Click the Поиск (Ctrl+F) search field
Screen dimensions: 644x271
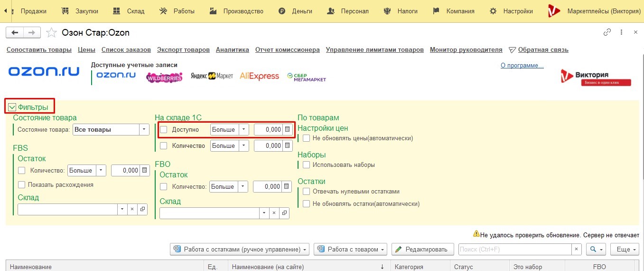(515, 249)
